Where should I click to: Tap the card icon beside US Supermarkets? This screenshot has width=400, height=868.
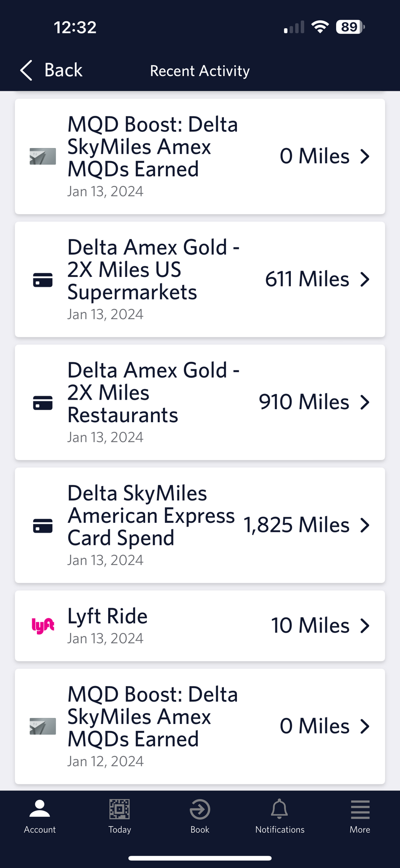(43, 280)
